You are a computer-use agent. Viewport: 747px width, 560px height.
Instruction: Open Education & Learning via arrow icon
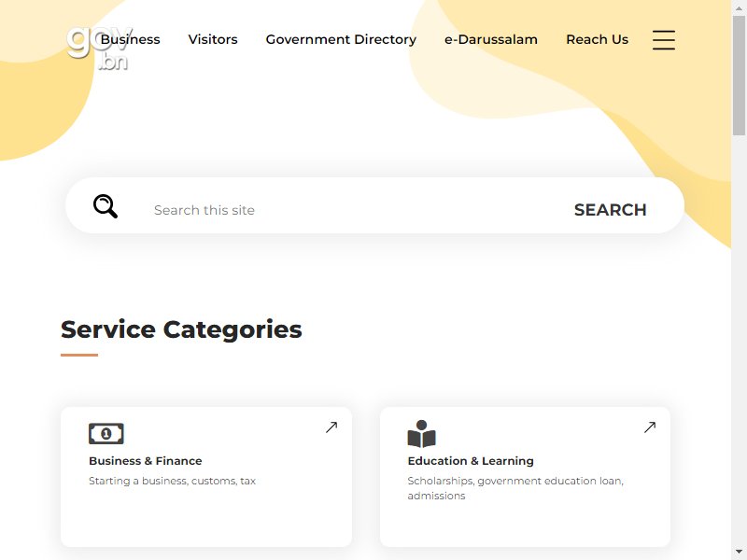650,427
